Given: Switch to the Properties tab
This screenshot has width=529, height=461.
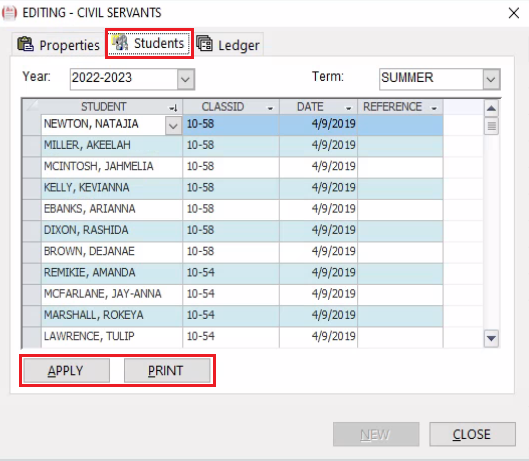Looking at the screenshot, I should point(59,45).
